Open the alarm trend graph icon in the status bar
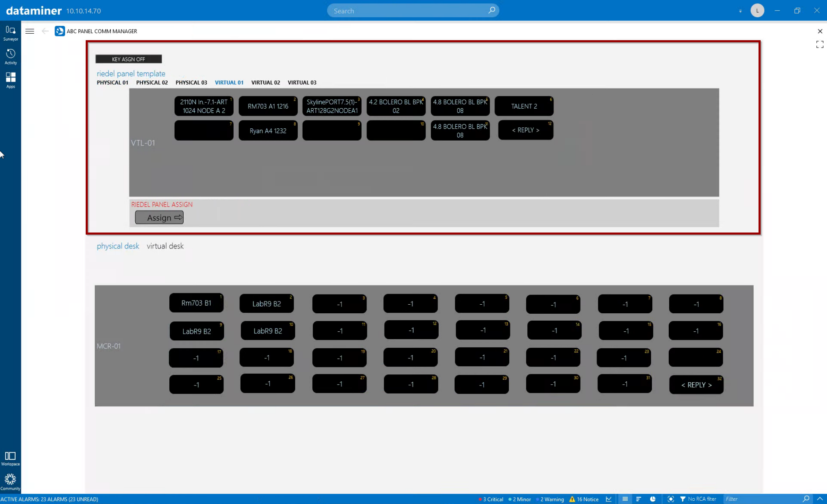Viewport: 827px width, 504px height. coord(609,499)
